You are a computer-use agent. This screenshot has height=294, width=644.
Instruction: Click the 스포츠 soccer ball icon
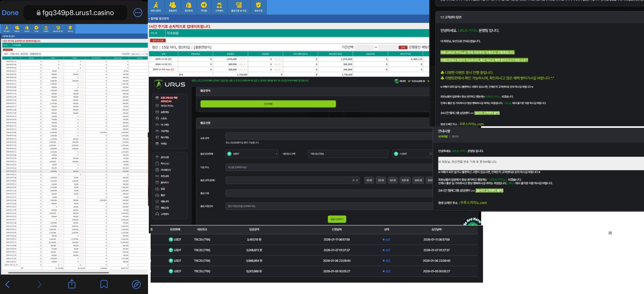157,118
